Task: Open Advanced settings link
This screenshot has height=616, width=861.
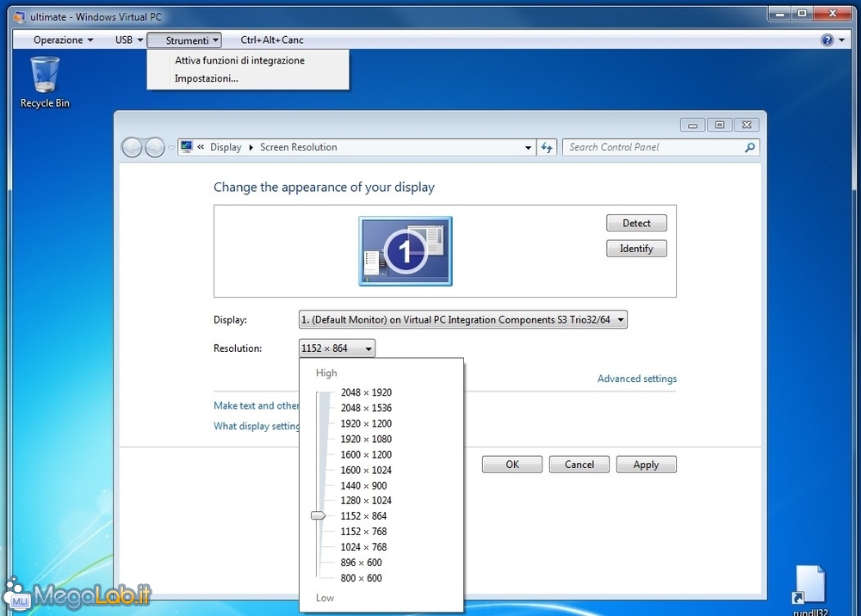Action: (x=637, y=379)
